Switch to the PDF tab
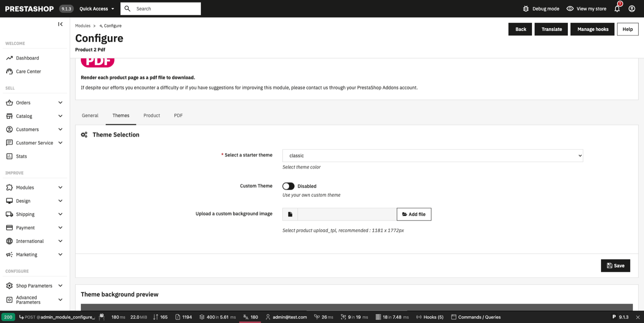 tap(178, 116)
